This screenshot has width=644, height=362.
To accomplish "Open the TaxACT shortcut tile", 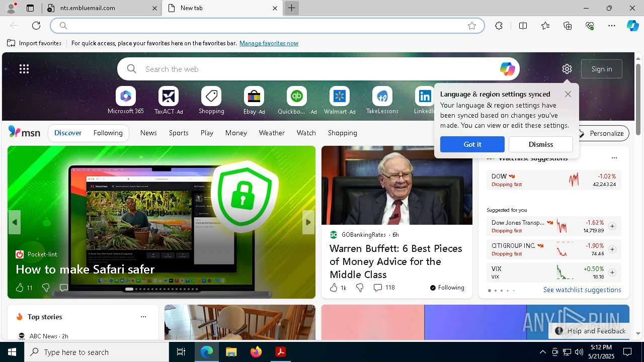I will click(169, 101).
